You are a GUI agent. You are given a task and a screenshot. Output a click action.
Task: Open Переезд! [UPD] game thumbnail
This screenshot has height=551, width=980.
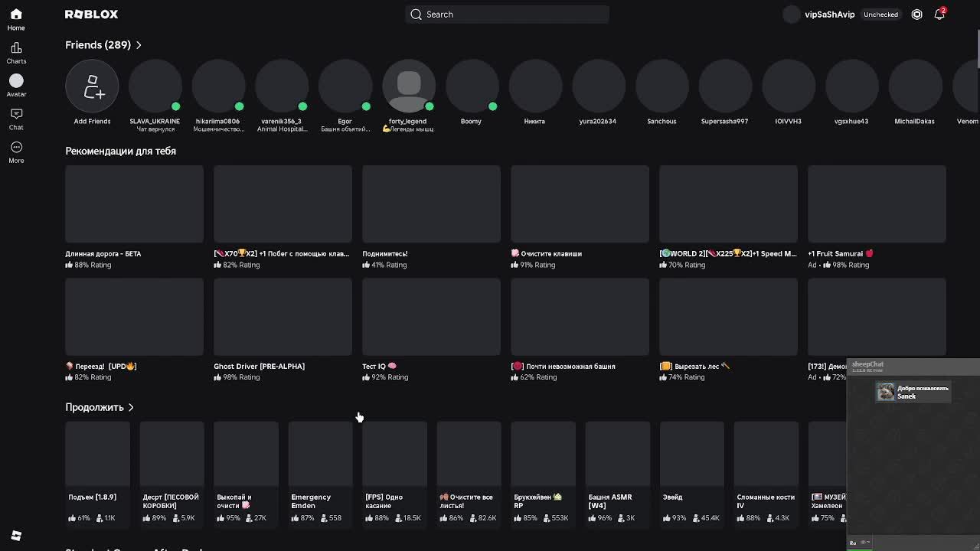[x=134, y=316]
